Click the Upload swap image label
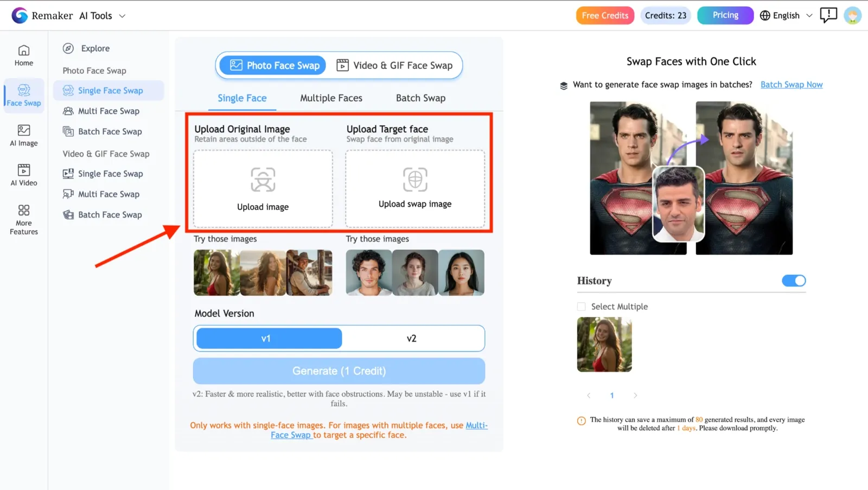The image size is (868, 490). pos(415,204)
